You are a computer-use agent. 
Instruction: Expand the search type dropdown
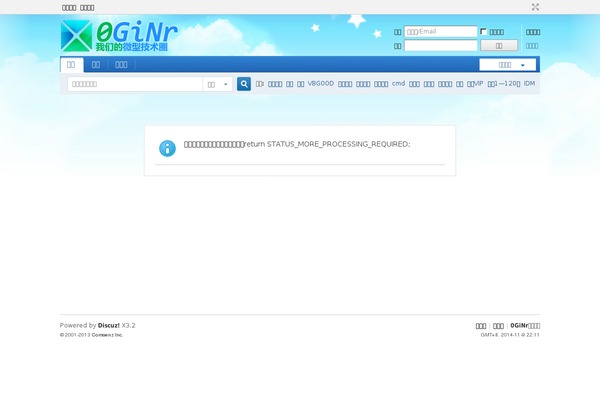click(217, 84)
